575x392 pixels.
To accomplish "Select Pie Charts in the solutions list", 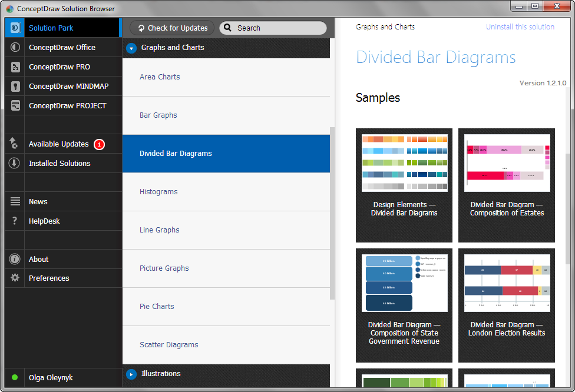I will click(x=226, y=307).
